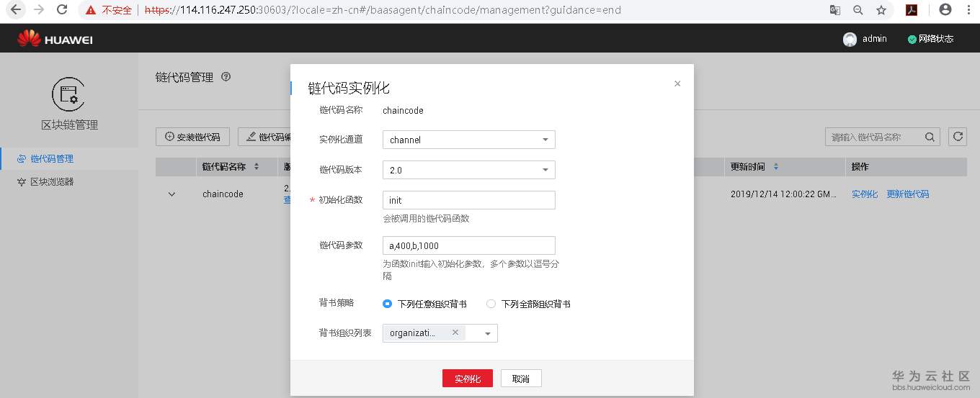
Task: Click the browser forward arrow
Action: coord(39,10)
